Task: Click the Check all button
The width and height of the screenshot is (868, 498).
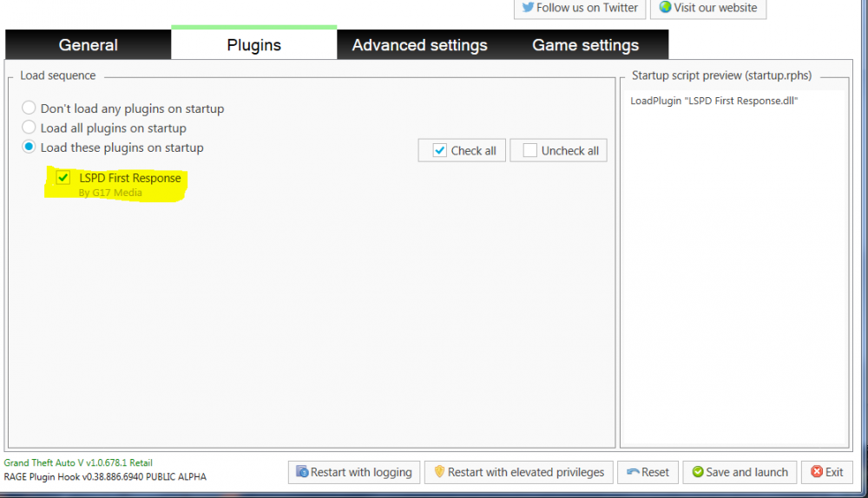Action: tap(462, 150)
